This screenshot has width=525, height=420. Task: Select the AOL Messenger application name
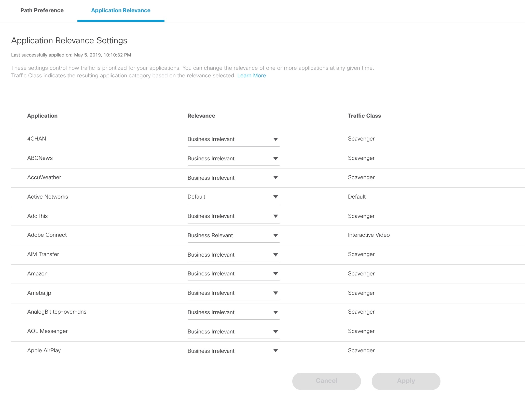click(48, 331)
